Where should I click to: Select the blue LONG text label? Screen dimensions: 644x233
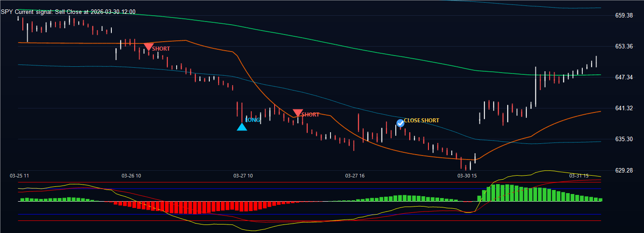click(x=253, y=120)
